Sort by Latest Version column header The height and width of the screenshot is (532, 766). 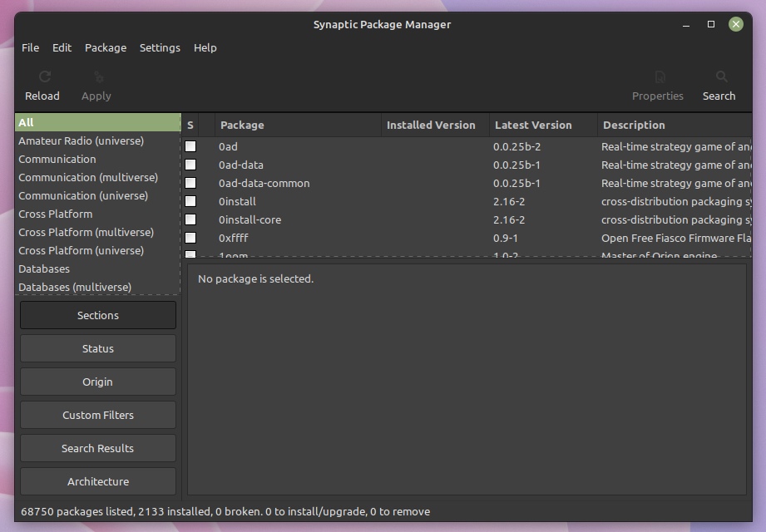(x=543, y=125)
